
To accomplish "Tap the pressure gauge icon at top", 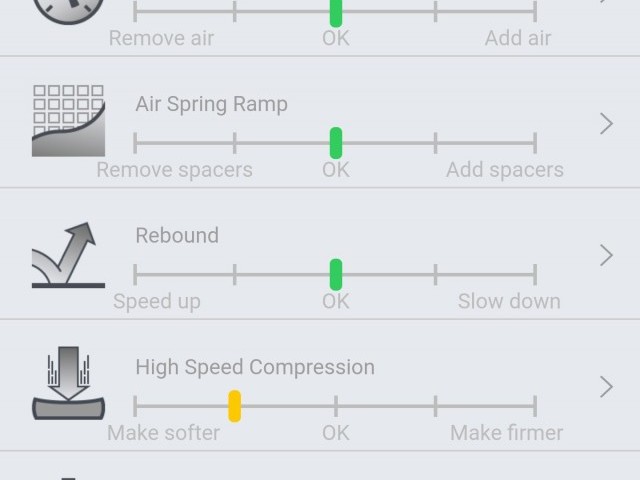I will click(x=68, y=10).
